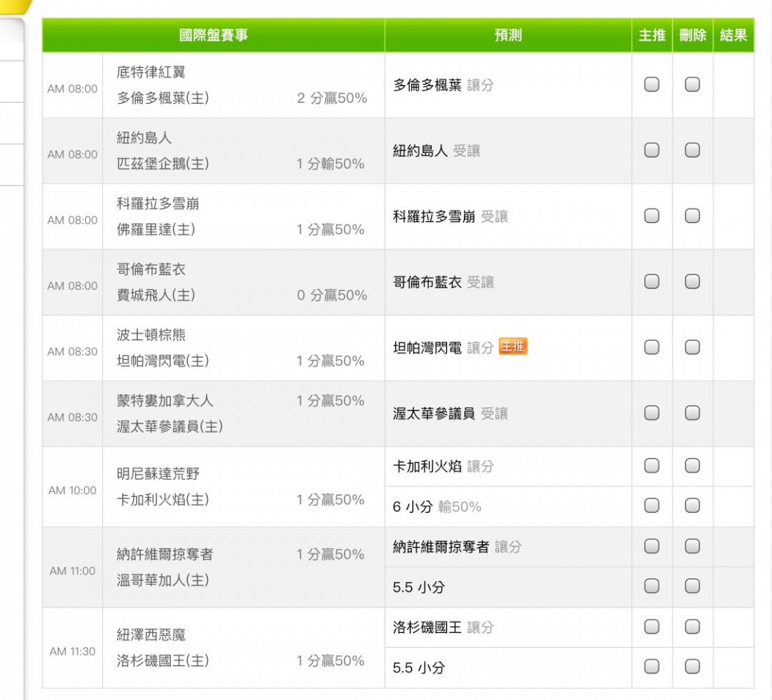This screenshot has height=700, width=772.
Task: Enable 主推 for 洛杉磯國王 5.5 小分 row
Action: [651, 666]
